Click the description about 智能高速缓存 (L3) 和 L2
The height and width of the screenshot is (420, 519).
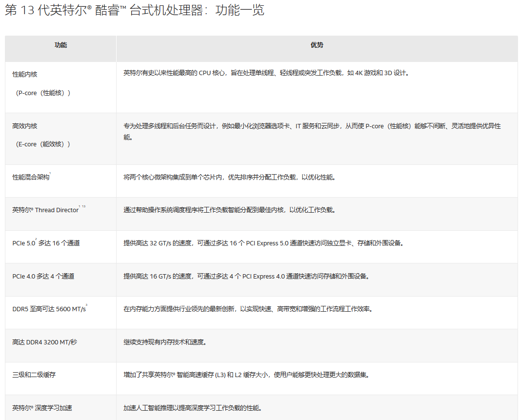247,375
